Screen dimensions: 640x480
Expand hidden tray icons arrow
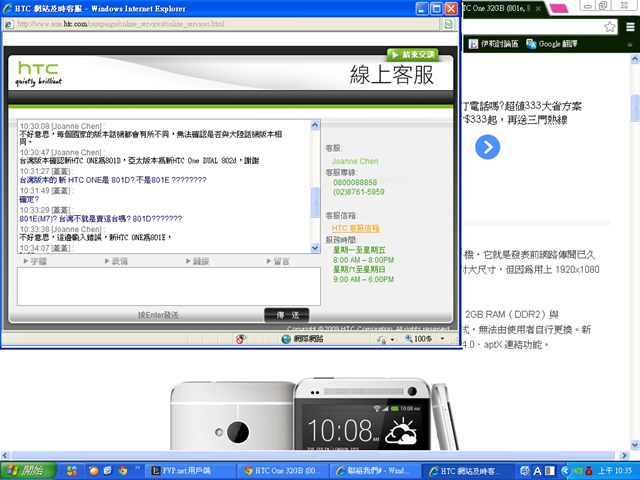pyautogui.click(x=565, y=471)
